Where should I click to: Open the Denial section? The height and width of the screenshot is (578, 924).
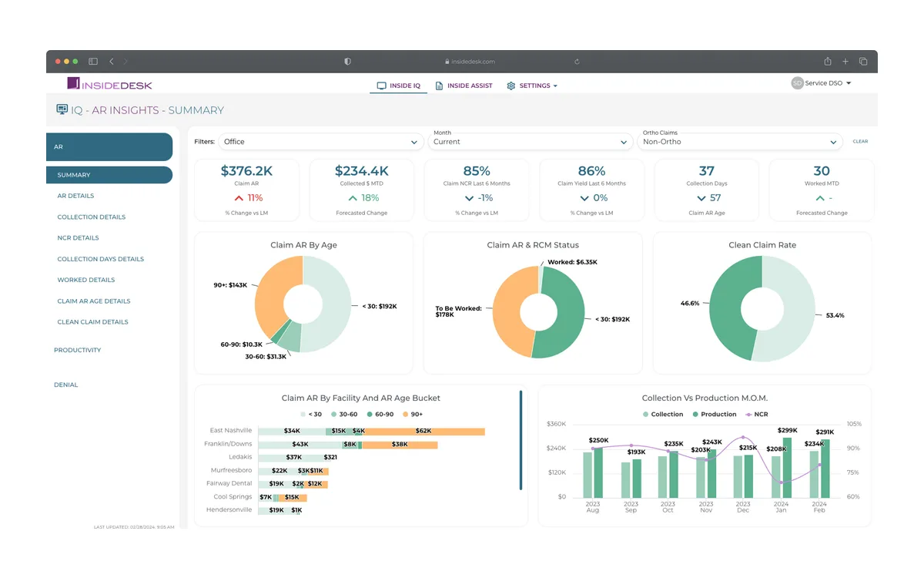coord(66,385)
